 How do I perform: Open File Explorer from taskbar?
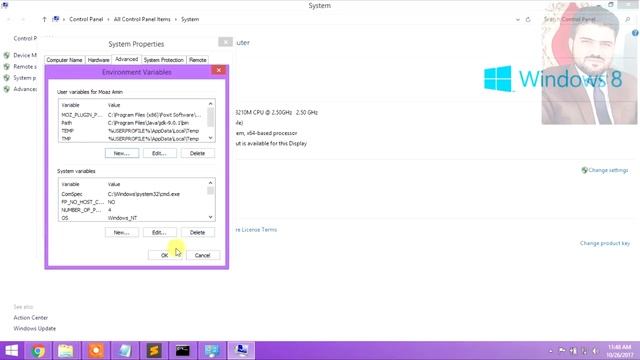coord(65,351)
